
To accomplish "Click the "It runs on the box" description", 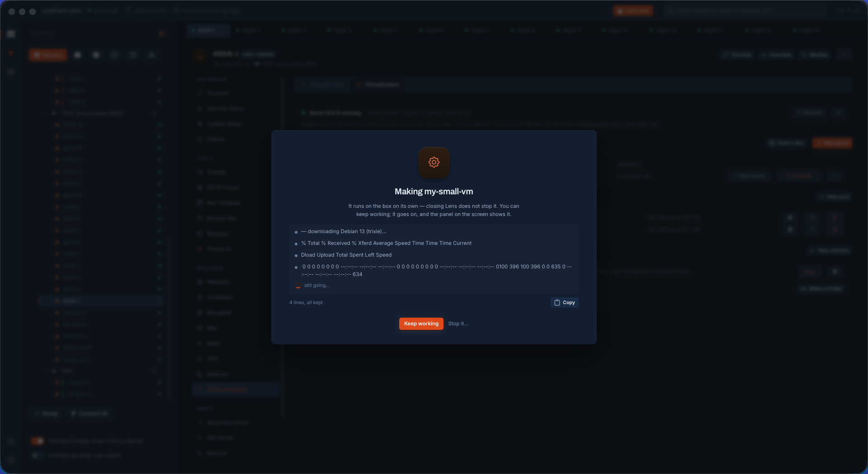I will 434,210.
